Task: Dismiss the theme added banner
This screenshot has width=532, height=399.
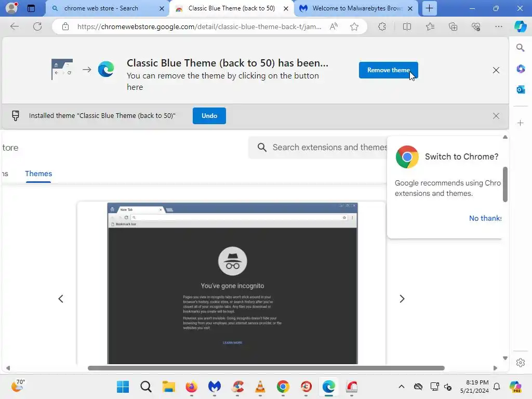Action: tap(496, 70)
